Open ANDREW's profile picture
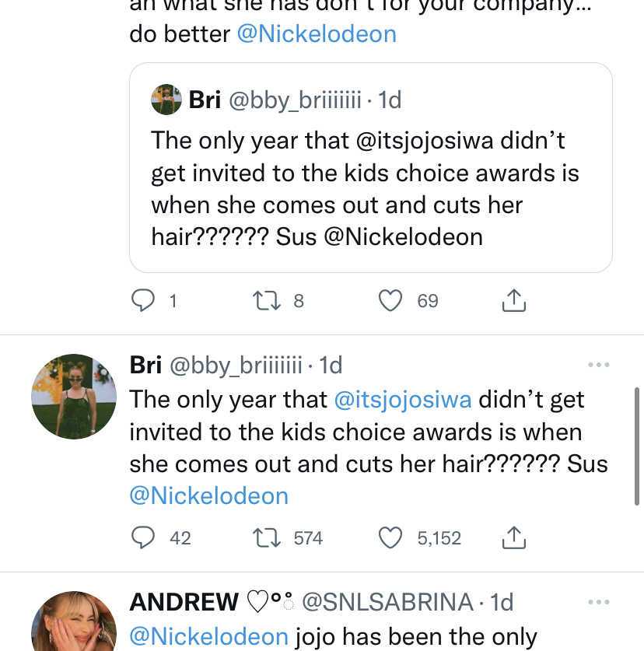The image size is (644, 651). click(x=74, y=624)
